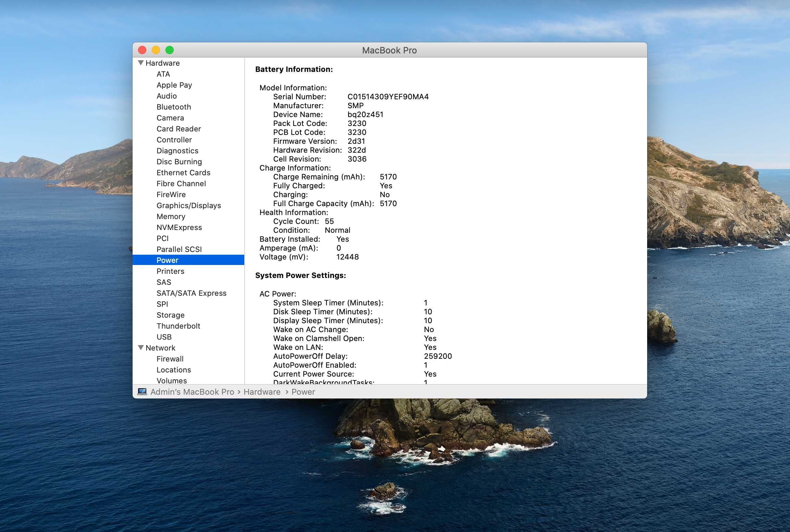790x532 pixels.
Task: Select NVMExpress in the sidebar
Action: pyautogui.click(x=179, y=227)
